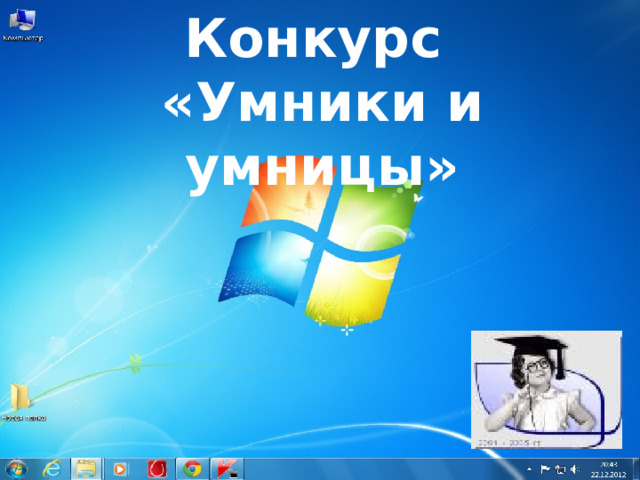Show hidden tray icons arrow
Screen dimensions: 640x480
(x=530, y=469)
